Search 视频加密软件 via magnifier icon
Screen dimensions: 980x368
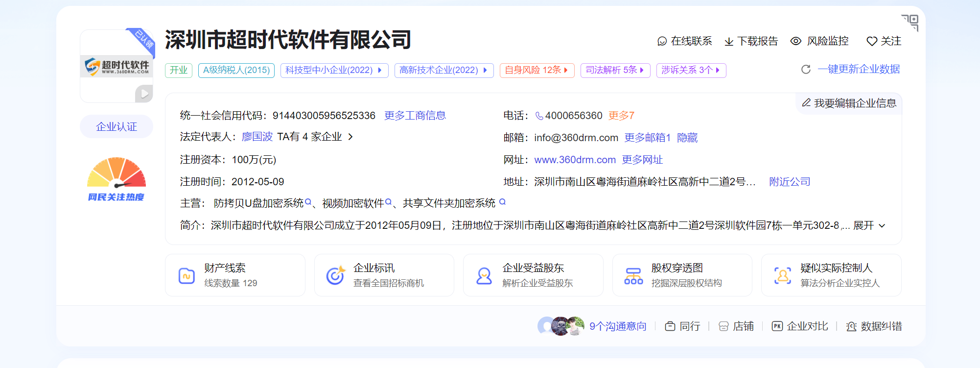pos(389,202)
